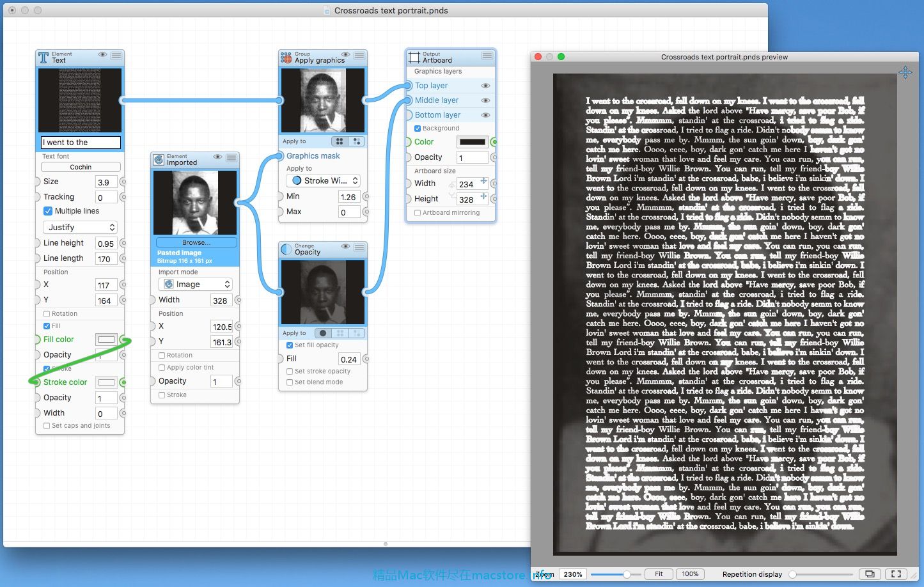This screenshot has width=924, height=587.
Task: Open the Artboard node menu icon
Action: click(487, 56)
